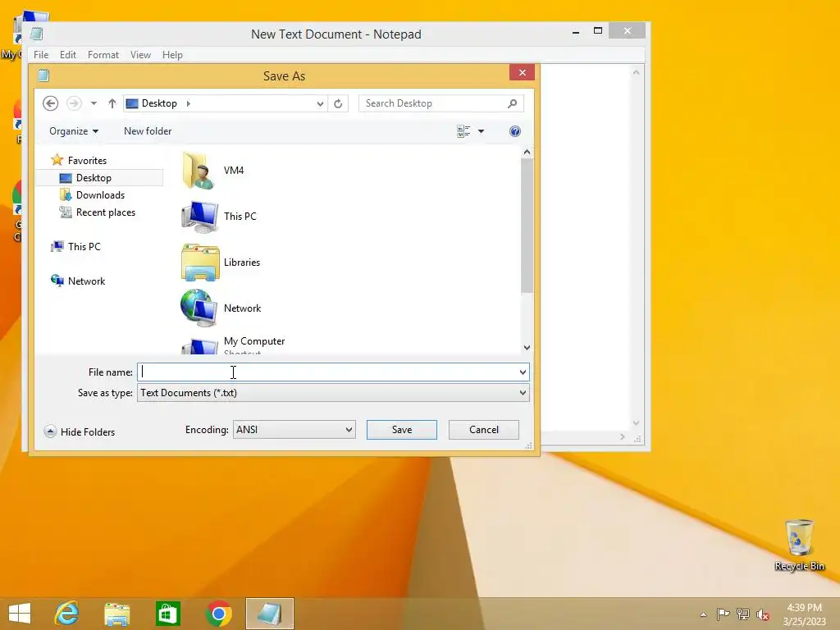Collapse the panel with Hide Folders
This screenshot has height=630, width=840.
tap(80, 431)
